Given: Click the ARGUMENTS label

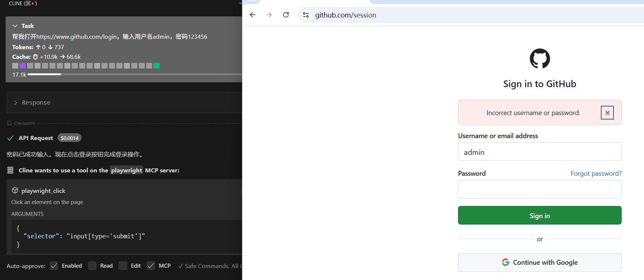Looking at the screenshot, I should (27, 214).
